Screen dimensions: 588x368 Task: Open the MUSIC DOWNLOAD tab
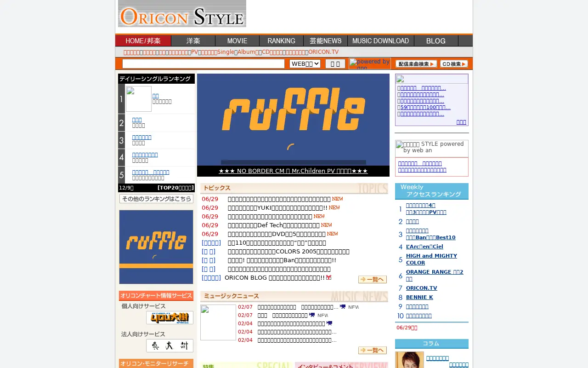381,41
